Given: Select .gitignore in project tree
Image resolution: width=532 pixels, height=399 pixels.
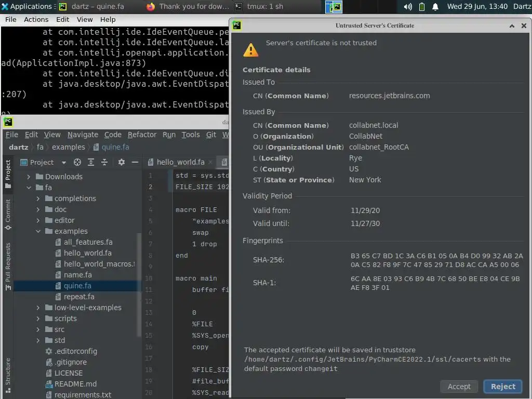Looking at the screenshot, I should [66, 362].
